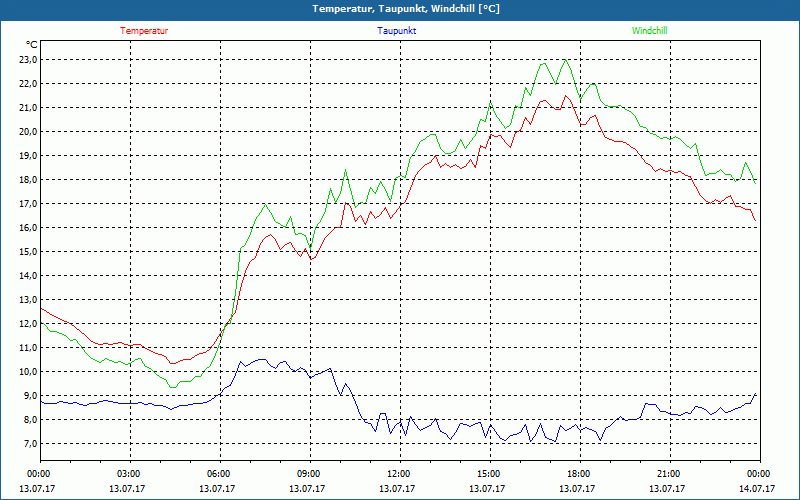Click the 12,0 y-axis value
This screenshot has width=800, height=500.
(x=29, y=323)
